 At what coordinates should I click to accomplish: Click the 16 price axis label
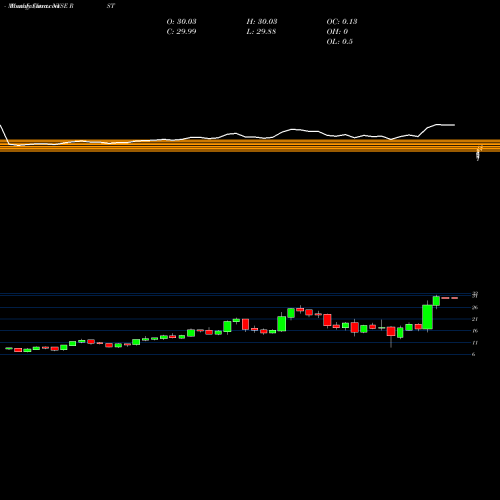[475, 331]
